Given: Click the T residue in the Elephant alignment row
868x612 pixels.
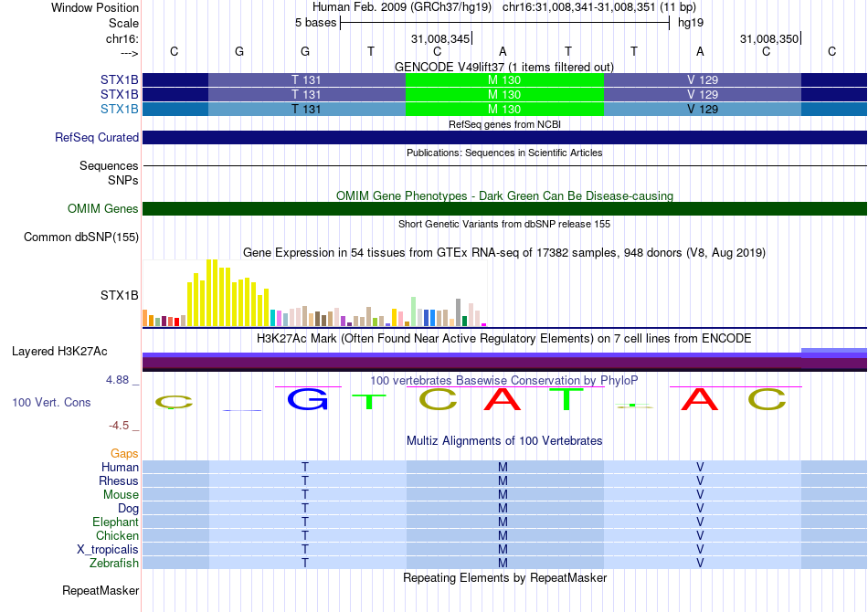Looking at the screenshot, I should click(305, 522).
